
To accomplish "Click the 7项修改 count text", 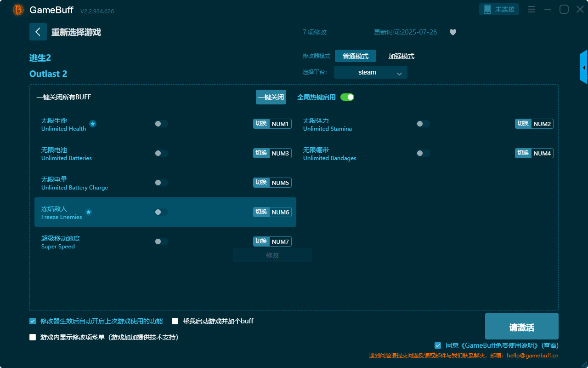I will [315, 32].
